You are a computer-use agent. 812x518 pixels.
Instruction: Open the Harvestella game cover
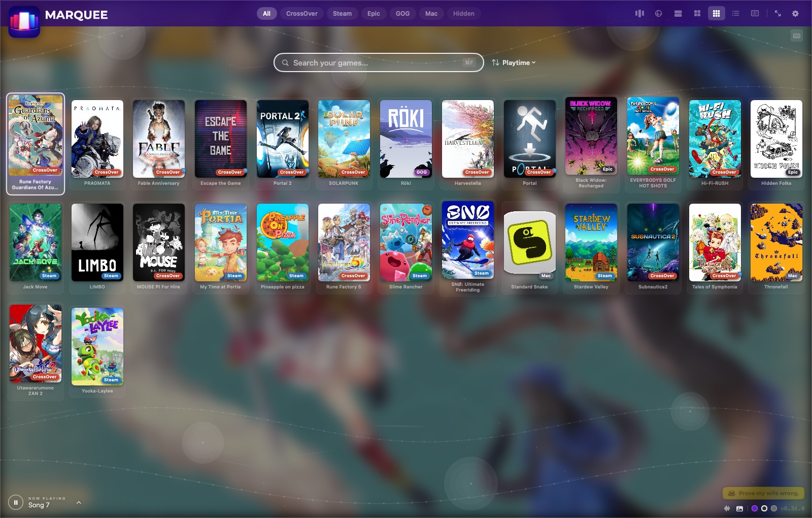click(x=468, y=139)
